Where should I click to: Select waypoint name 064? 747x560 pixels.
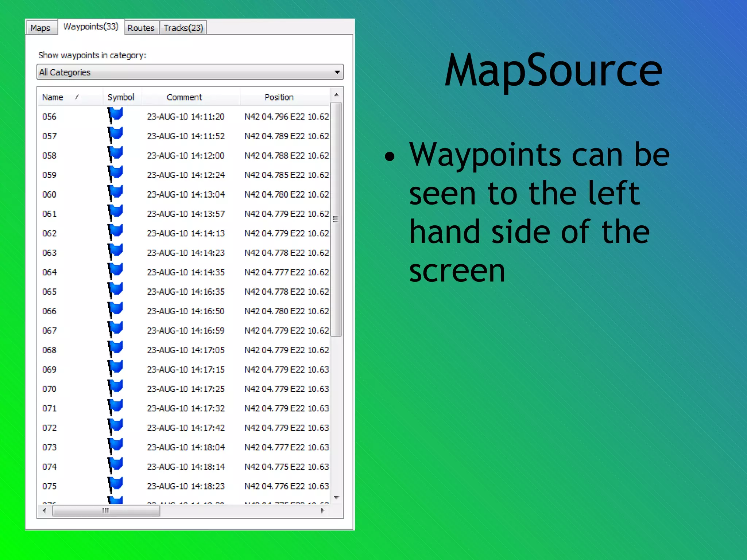49,272
